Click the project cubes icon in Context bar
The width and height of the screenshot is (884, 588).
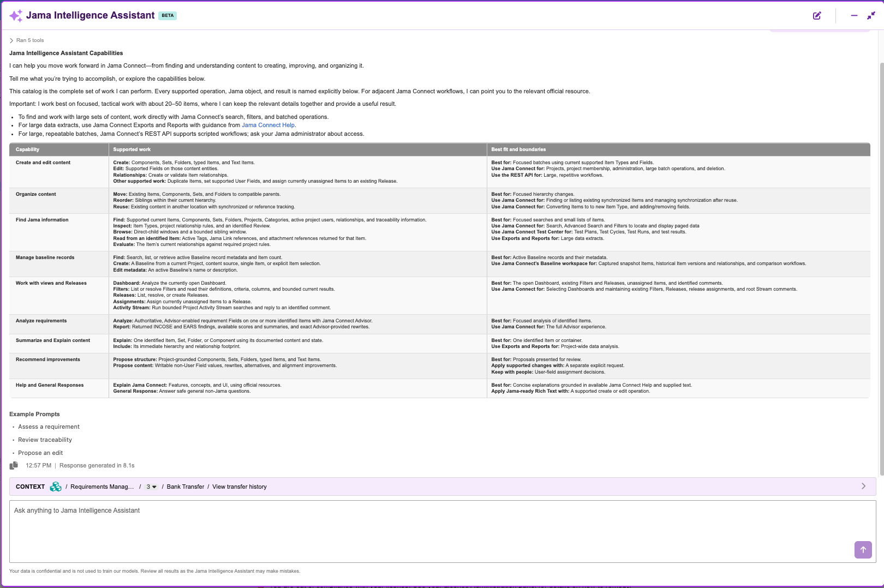[56, 487]
